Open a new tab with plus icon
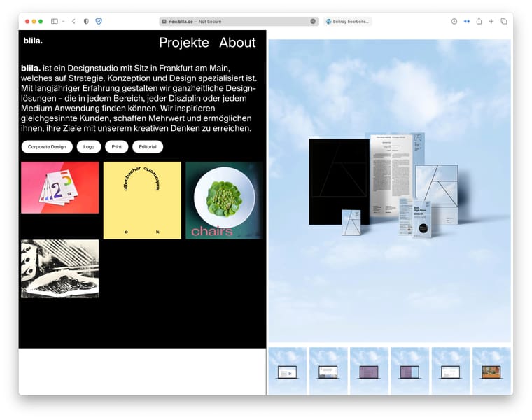The image size is (532, 420). point(491,22)
